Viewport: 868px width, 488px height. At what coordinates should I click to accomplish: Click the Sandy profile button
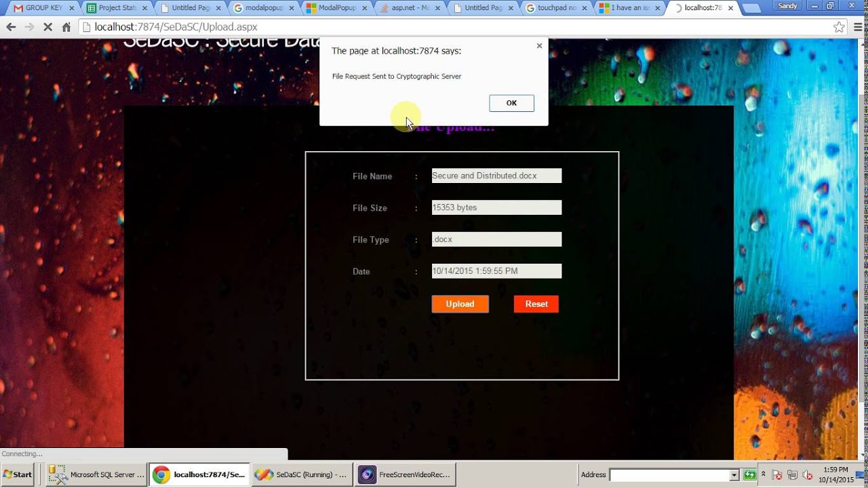[x=787, y=5]
